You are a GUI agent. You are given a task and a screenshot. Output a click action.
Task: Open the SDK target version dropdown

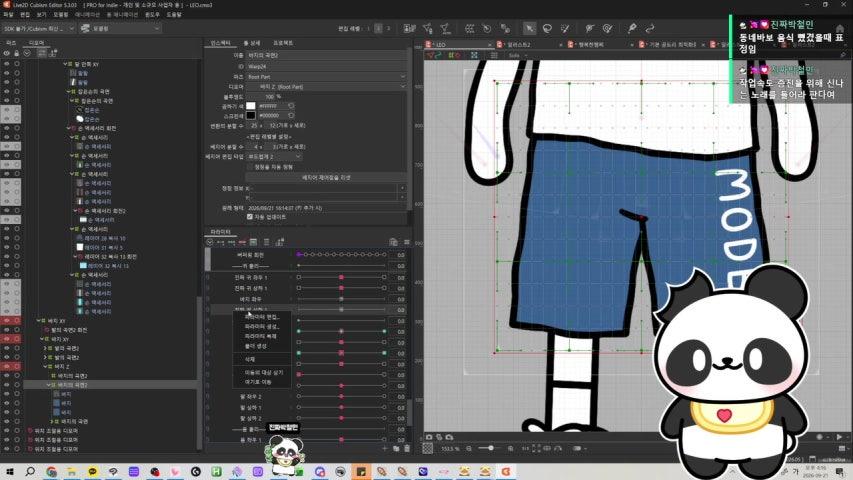(x=38, y=28)
